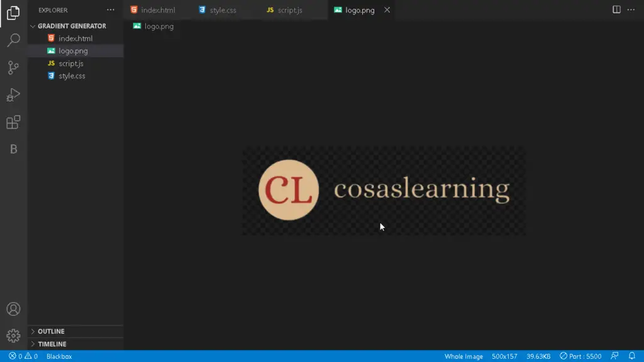
Task: Open index.html in the file tree
Action: (75, 38)
